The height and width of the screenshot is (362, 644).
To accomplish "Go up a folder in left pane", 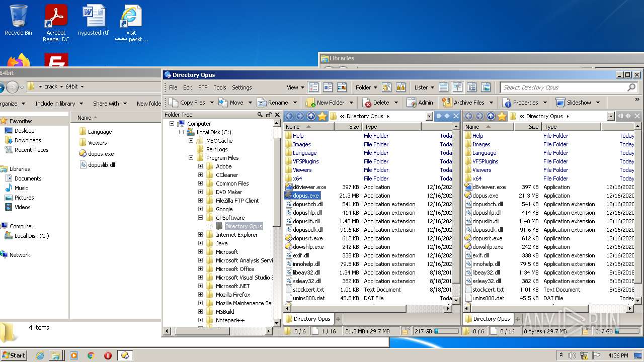I will [x=311, y=116].
